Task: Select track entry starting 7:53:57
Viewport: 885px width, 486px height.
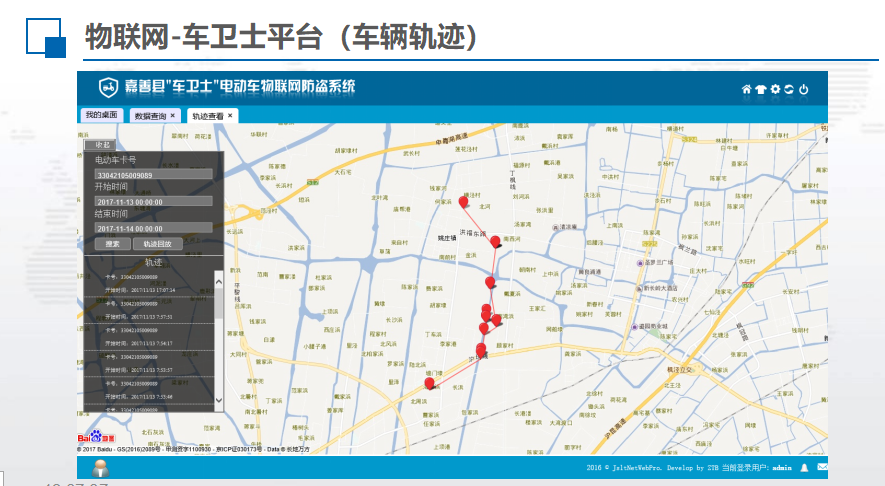Action: click(149, 364)
